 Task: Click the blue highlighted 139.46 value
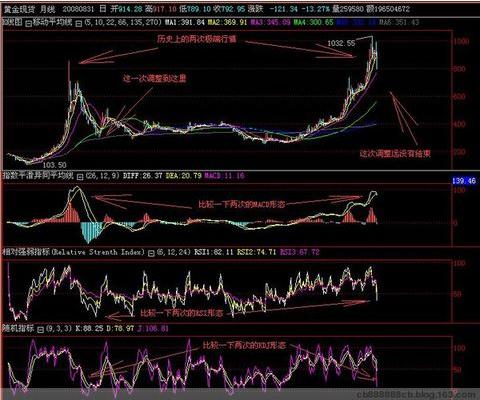click(x=464, y=181)
